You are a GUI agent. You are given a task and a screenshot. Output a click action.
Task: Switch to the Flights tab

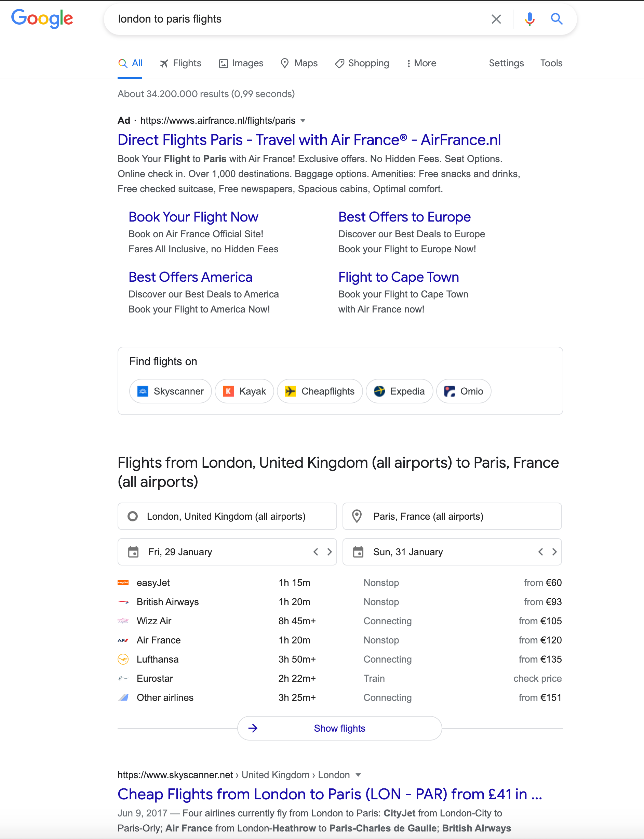(x=180, y=63)
